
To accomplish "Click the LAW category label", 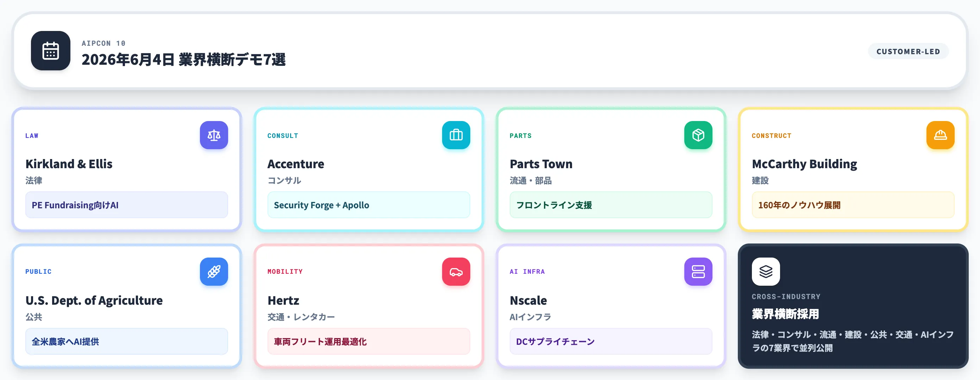I will coord(32,136).
